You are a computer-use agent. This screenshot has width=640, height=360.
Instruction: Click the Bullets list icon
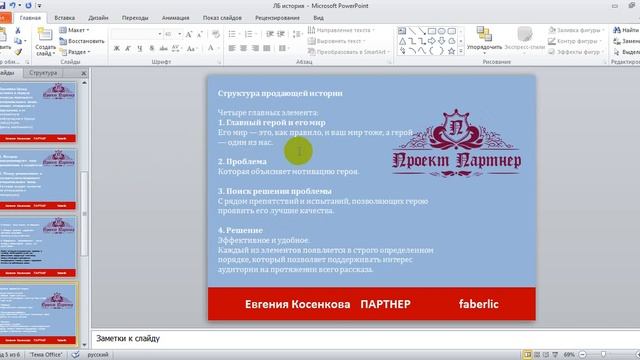[232, 34]
